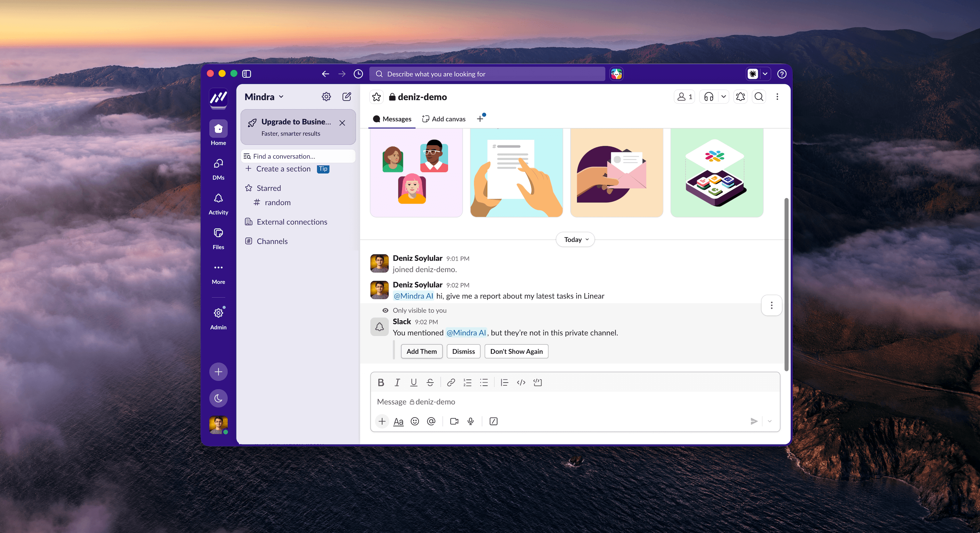Click the Tip badge
Screen dimensions: 980x533
click(323, 169)
